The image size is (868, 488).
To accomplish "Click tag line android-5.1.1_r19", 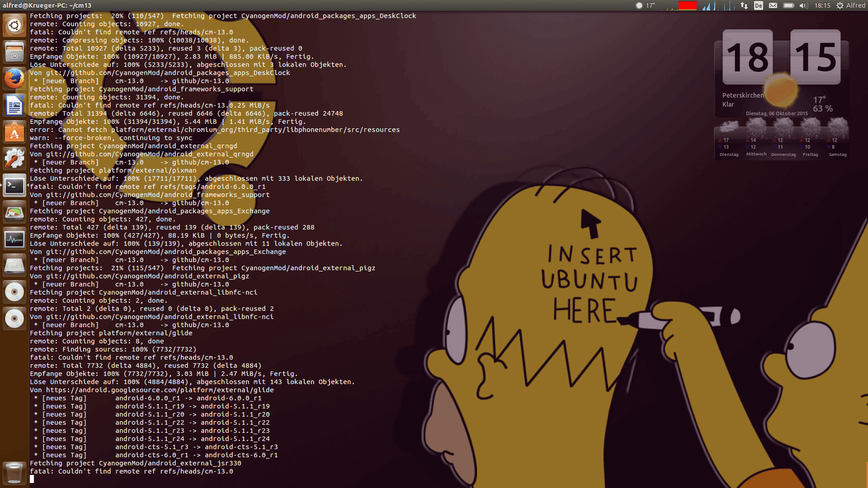I will point(152,406).
